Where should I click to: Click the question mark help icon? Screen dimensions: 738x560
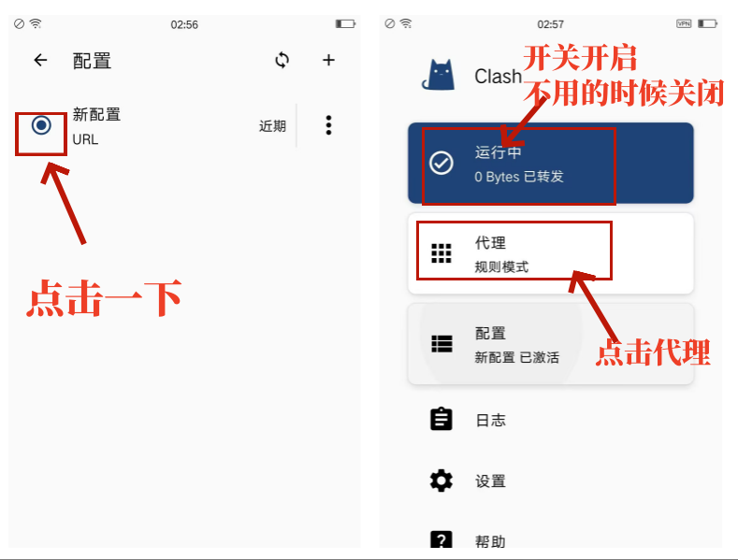point(441,541)
